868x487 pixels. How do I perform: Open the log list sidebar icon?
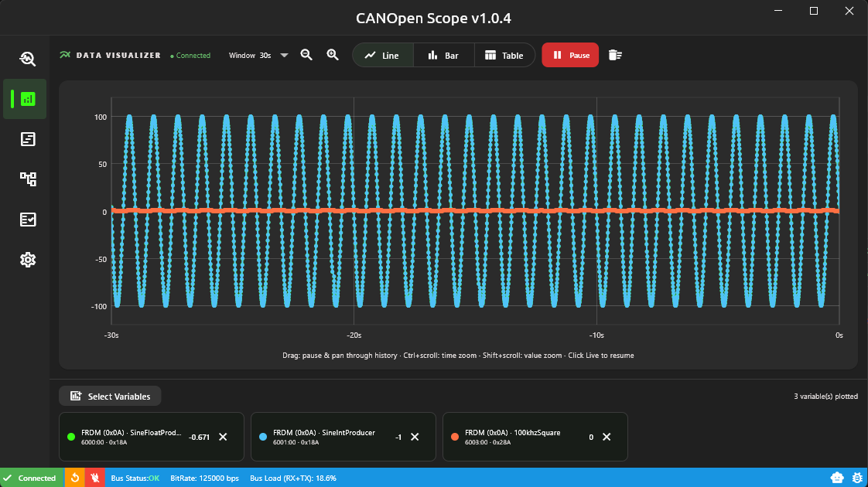(x=28, y=139)
